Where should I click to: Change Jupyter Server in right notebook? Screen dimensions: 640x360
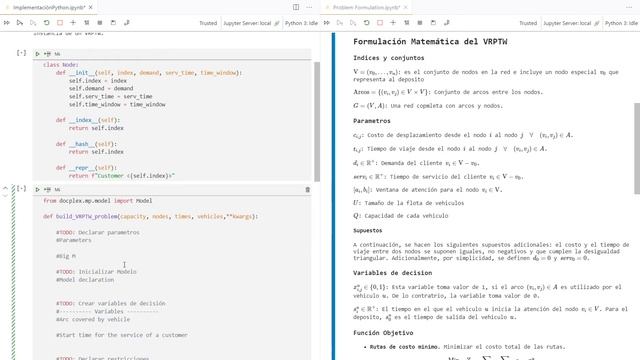click(571, 23)
